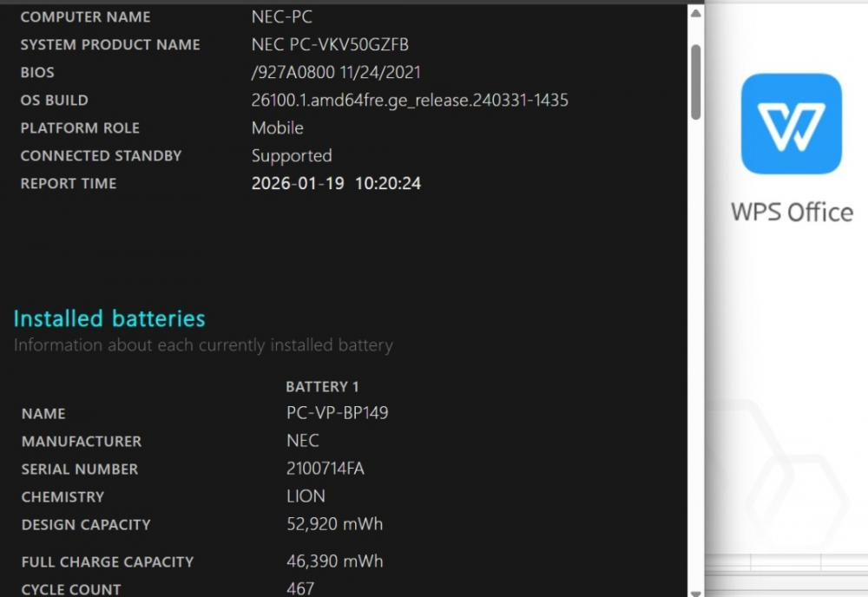Click the BIOS label
The image size is (868, 597).
(37, 73)
